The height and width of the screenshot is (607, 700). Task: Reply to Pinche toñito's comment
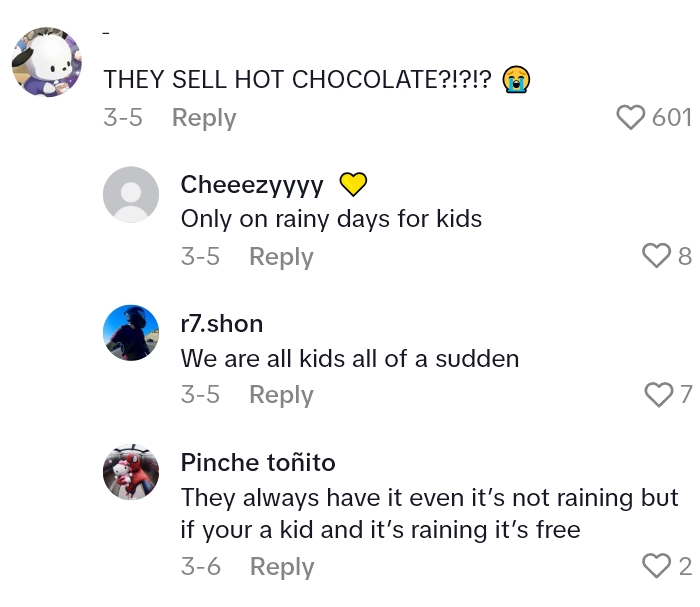281,567
